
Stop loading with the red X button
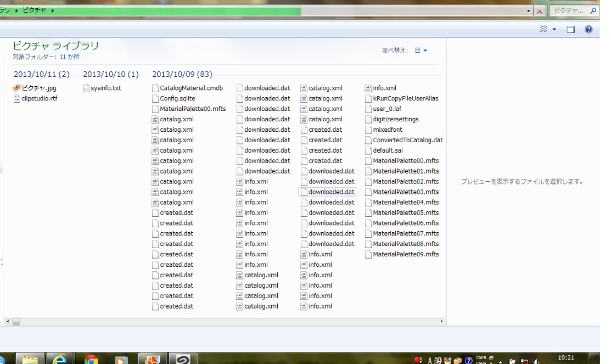coord(539,11)
